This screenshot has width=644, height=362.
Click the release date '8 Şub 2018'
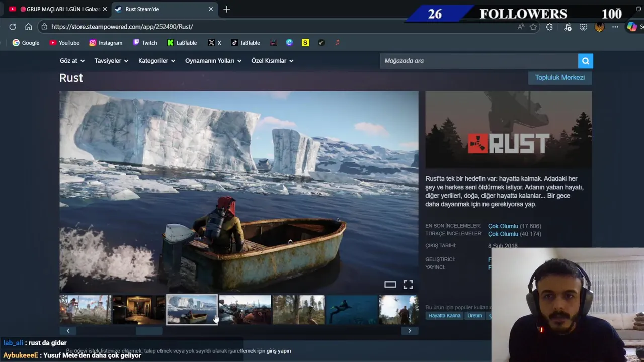click(x=503, y=246)
